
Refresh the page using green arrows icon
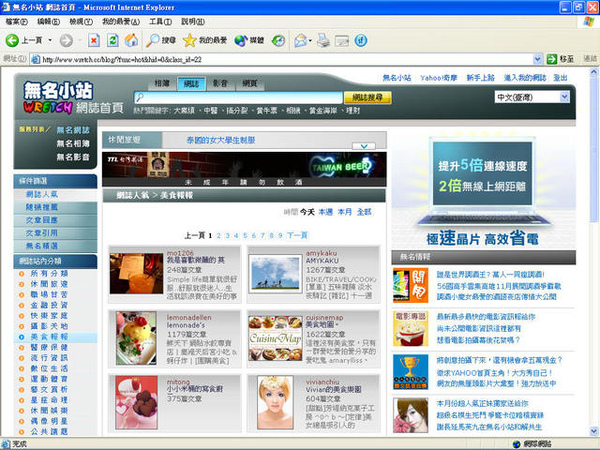pos(112,40)
